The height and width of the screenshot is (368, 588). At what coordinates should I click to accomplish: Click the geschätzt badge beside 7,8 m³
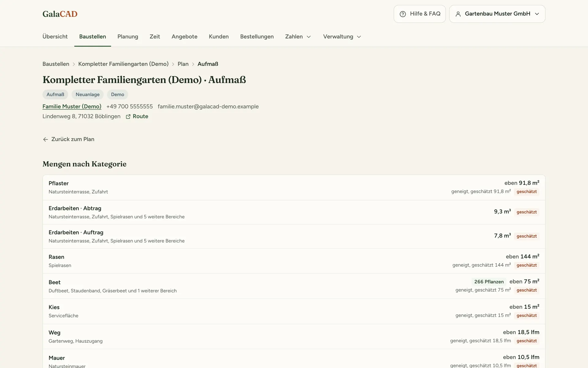tap(527, 236)
